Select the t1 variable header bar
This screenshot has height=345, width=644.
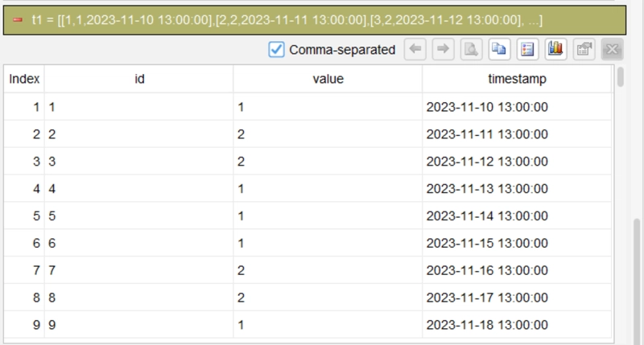(x=315, y=19)
